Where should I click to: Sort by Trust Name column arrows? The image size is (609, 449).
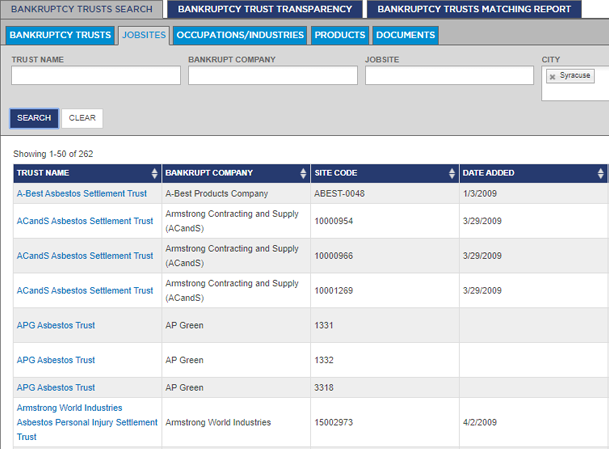[155, 173]
